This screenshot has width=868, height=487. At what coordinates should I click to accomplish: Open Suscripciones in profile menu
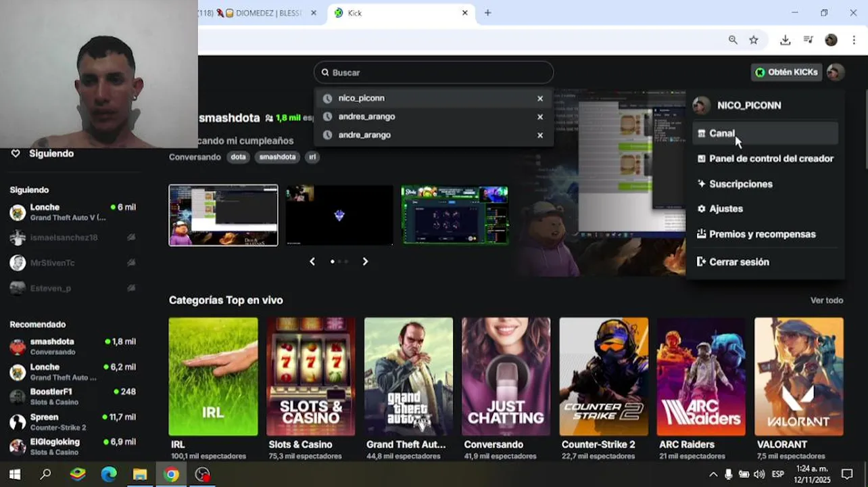click(765, 184)
